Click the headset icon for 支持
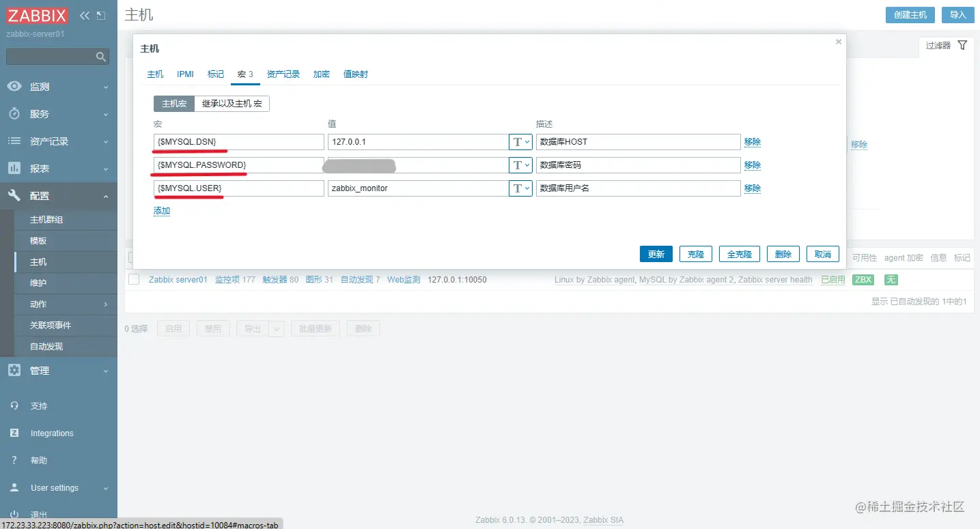980x529 pixels. pos(14,406)
